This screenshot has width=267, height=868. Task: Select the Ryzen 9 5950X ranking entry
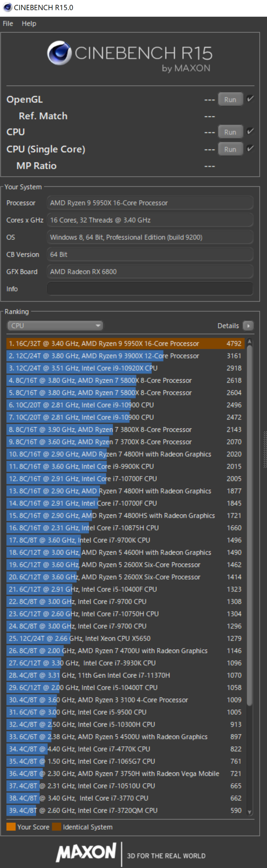click(x=125, y=343)
